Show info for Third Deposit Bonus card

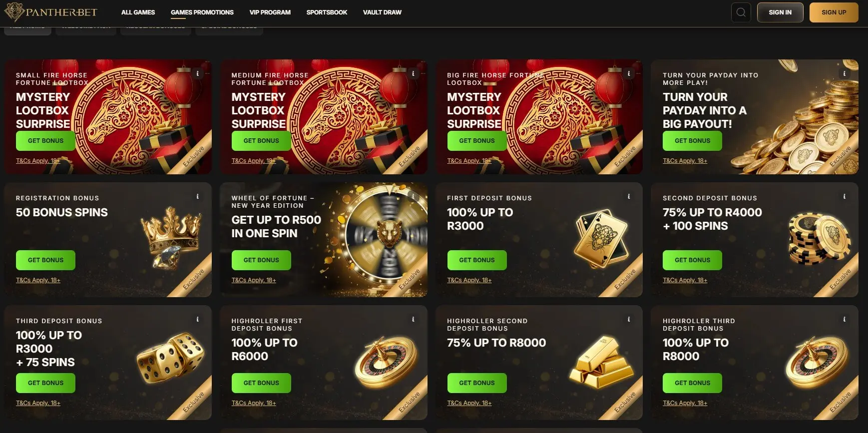pyautogui.click(x=198, y=319)
